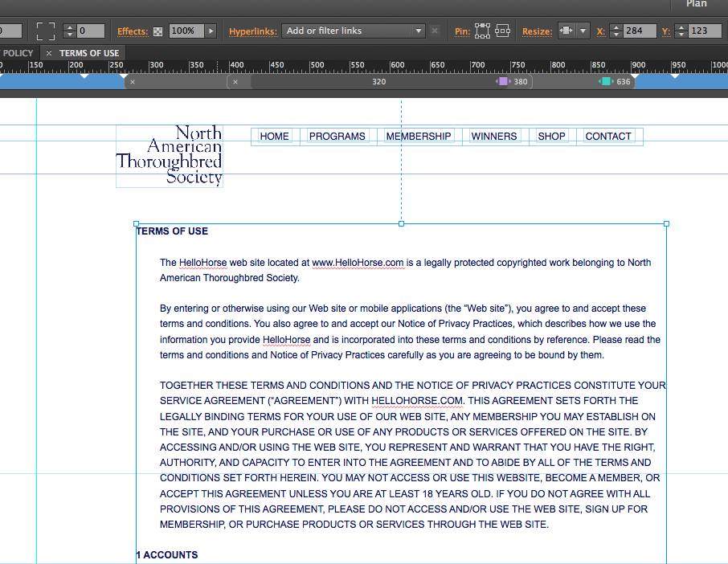
Task: Click the HOME menu item
Action: (274, 137)
